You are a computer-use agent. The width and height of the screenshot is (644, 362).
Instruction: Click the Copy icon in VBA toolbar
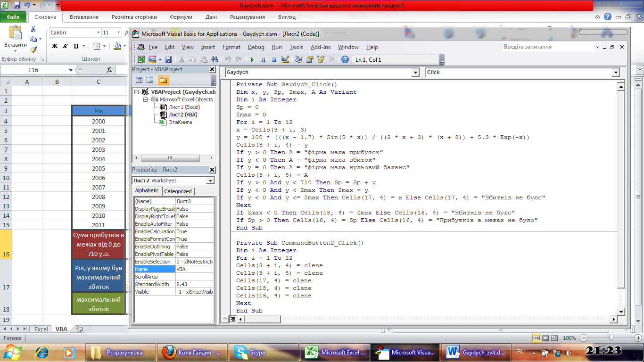[192, 59]
